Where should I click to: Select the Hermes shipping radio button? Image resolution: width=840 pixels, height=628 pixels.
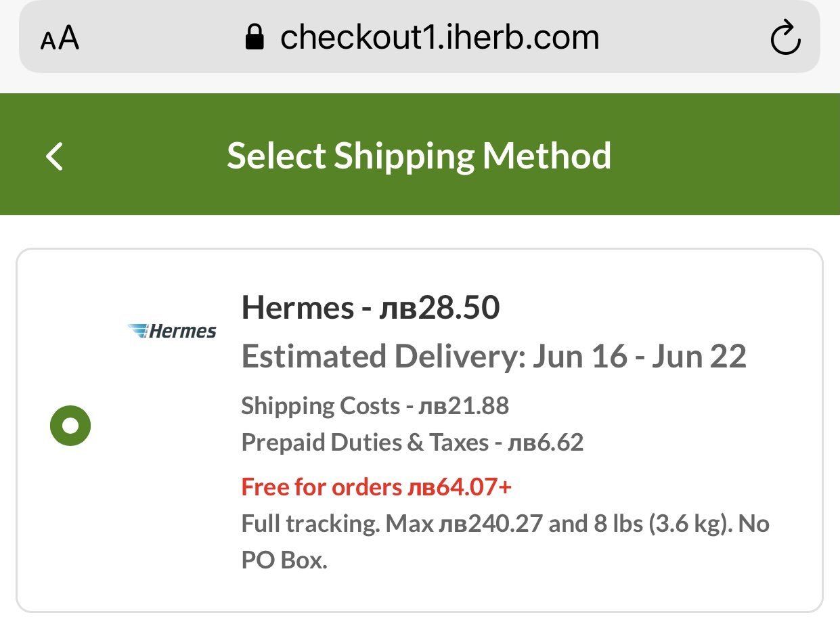[70, 426]
